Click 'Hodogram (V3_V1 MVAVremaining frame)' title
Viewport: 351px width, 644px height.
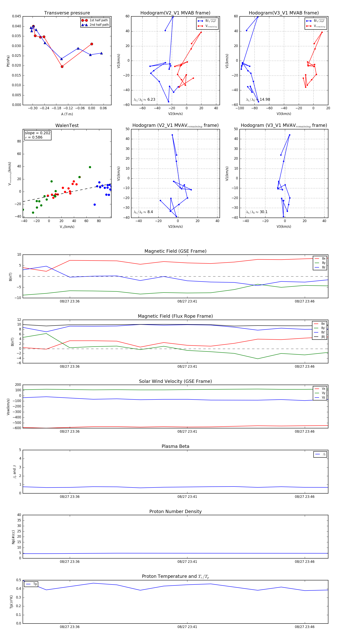point(284,125)
